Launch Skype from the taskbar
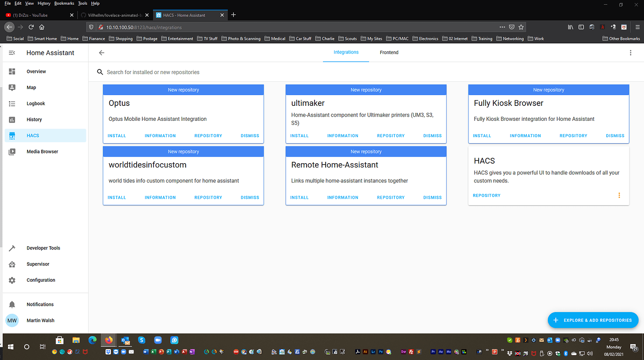This screenshot has width=644, height=360. pyautogui.click(x=141, y=340)
